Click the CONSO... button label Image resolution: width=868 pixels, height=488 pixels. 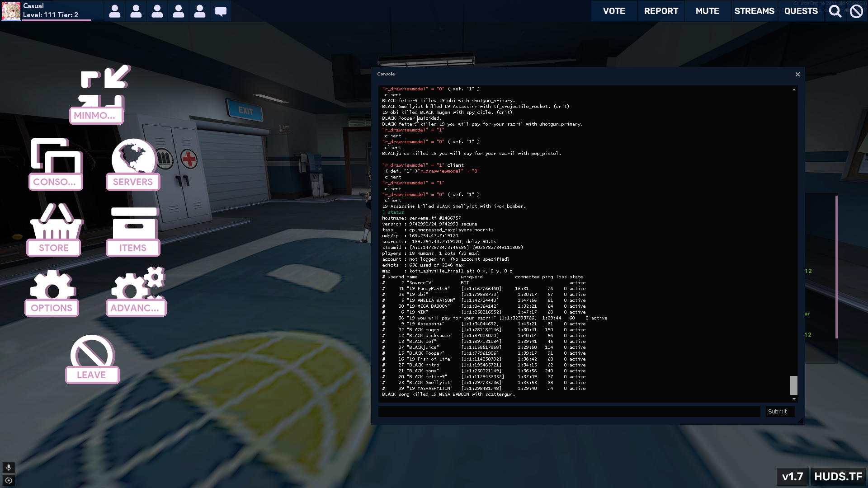(x=56, y=182)
